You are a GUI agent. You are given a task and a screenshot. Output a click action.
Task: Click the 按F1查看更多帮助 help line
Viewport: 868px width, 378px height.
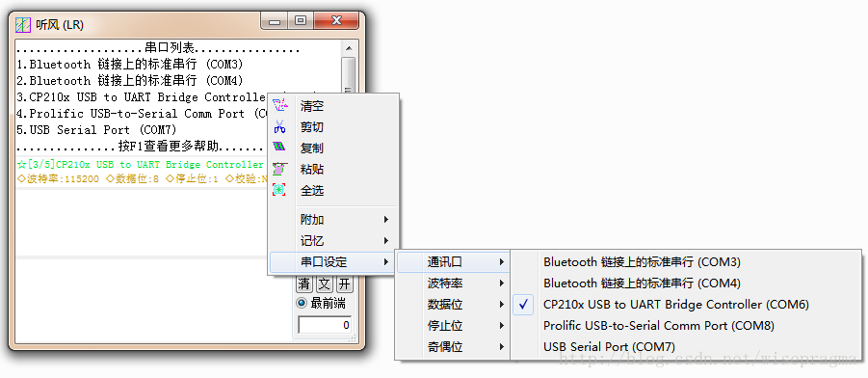point(141,147)
